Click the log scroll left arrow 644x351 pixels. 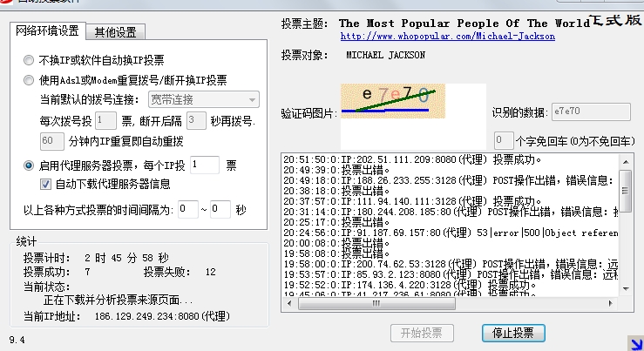(290, 303)
